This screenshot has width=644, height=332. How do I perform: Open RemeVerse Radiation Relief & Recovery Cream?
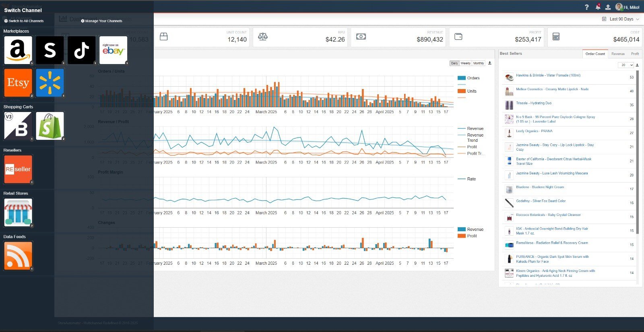pyautogui.click(x=552, y=243)
